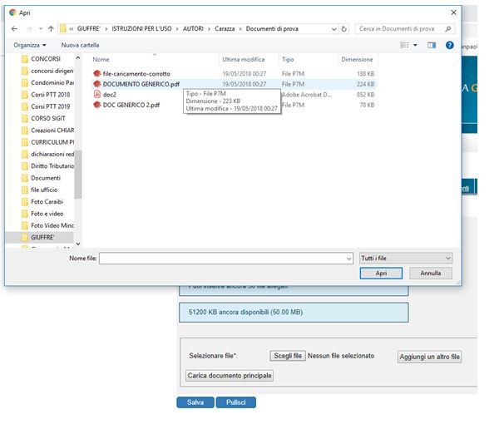Go up one folder level
This screenshot has height=434, width=504.
50,28
